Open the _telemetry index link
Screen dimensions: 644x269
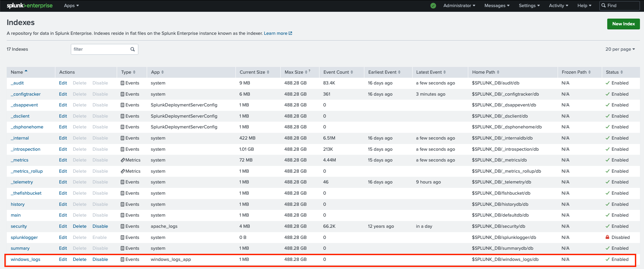coord(22,182)
